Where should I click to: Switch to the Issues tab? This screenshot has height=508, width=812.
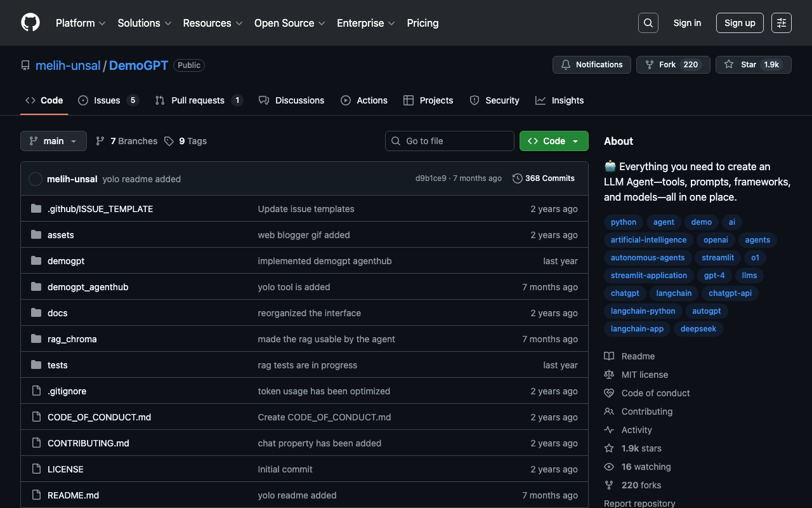[x=108, y=100]
